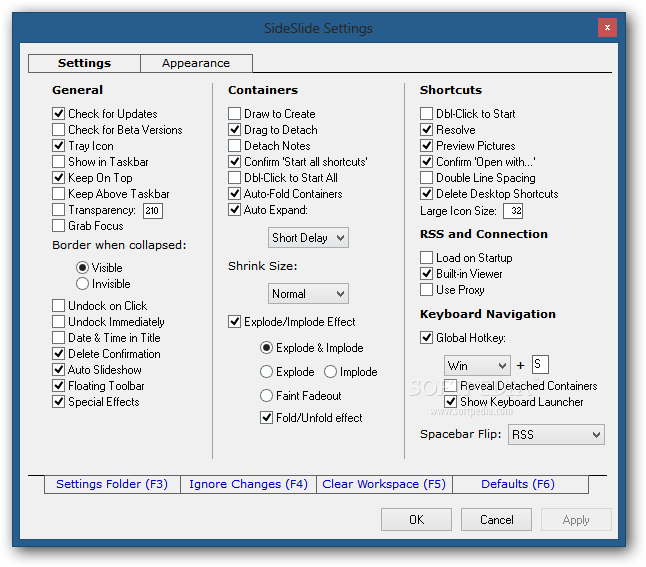Open the Win modifier key dropdown
Image resolution: width=646 pixels, height=567 pixels.
tap(477, 366)
